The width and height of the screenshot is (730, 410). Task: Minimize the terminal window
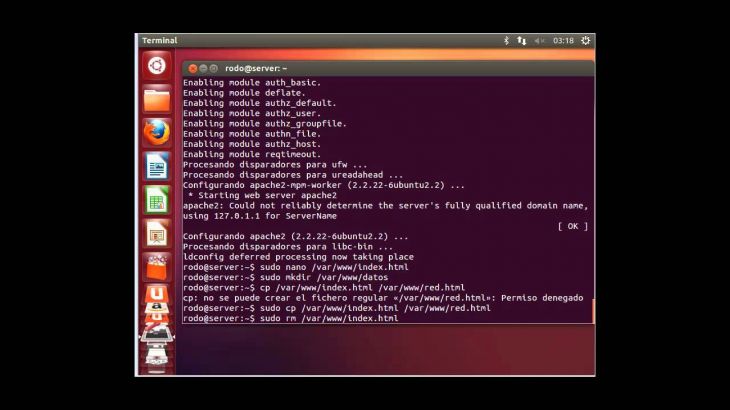coord(204,68)
